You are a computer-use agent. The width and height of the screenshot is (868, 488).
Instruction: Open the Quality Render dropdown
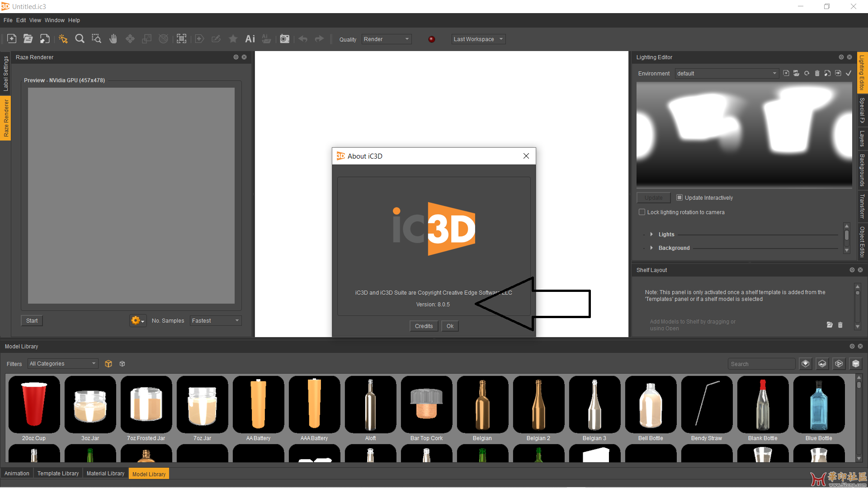(x=387, y=39)
